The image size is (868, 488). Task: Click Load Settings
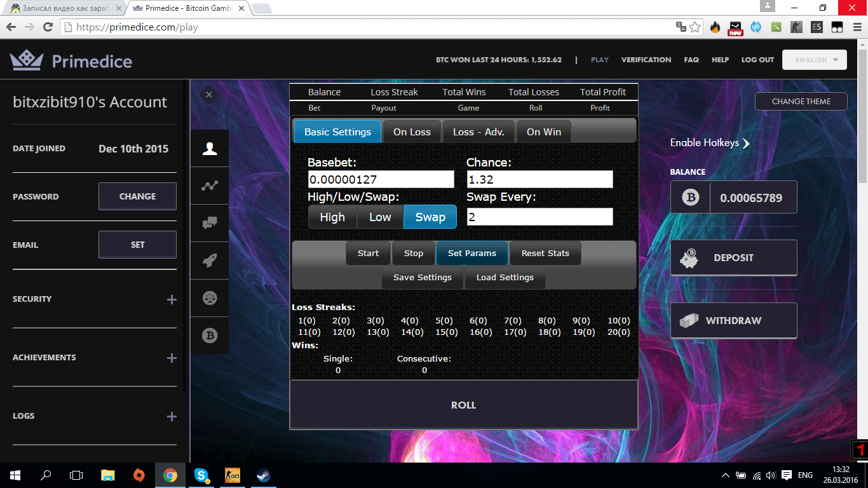[x=505, y=278]
